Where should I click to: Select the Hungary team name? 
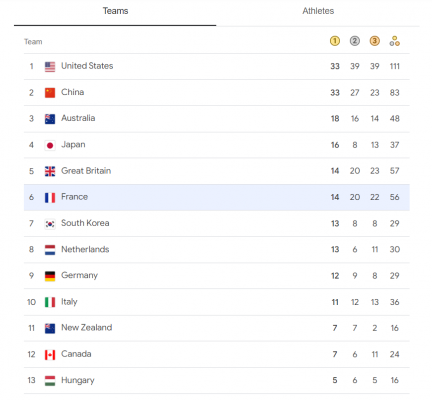coord(78,380)
